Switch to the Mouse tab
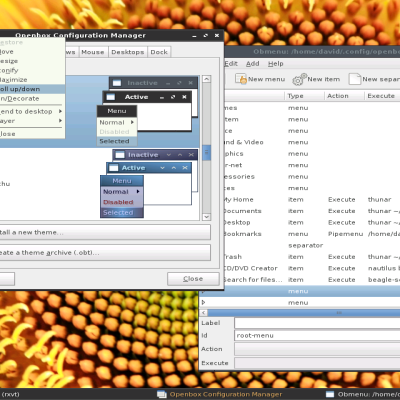Viewport: 400px width, 400px height. coord(93,52)
